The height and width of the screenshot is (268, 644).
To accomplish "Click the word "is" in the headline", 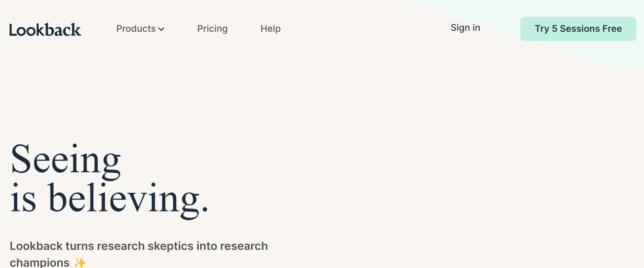I will [23, 199].
